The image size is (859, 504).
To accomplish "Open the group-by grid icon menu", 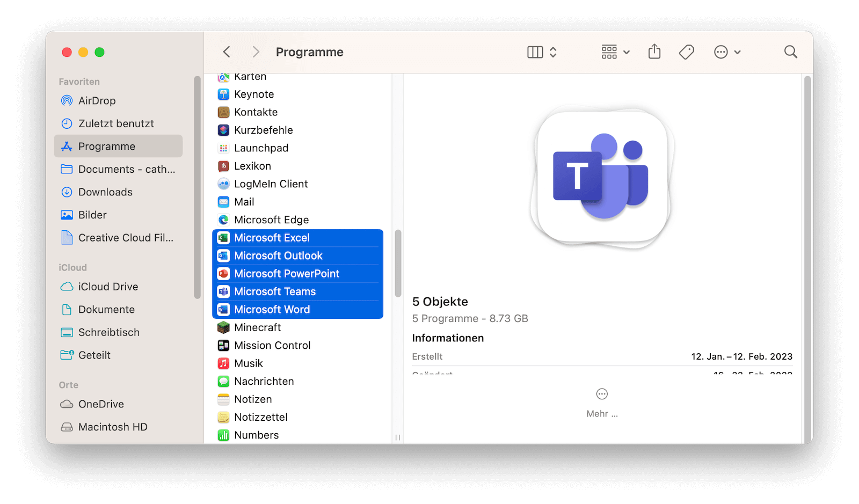I will point(609,52).
